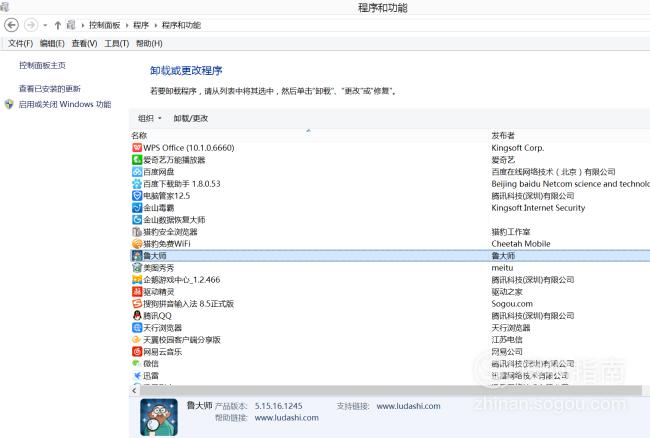This screenshot has height=438, width=650.
Task: Select the WPS Office (10.1.0.6660) entry
Action: [189, 148]
